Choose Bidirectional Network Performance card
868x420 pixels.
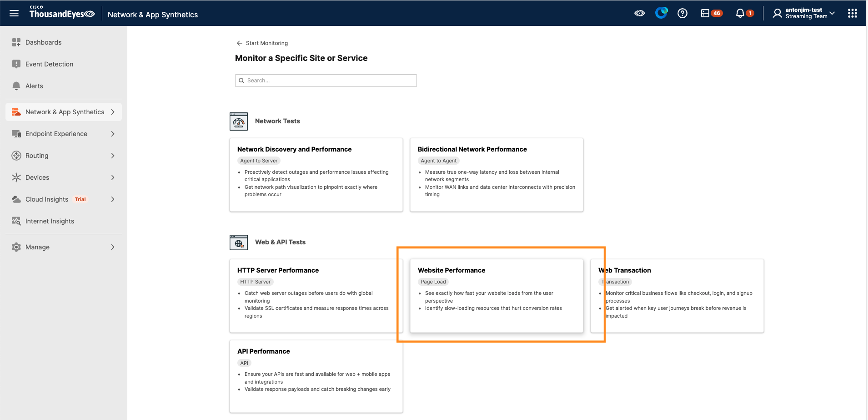click(x=497, y=175)
